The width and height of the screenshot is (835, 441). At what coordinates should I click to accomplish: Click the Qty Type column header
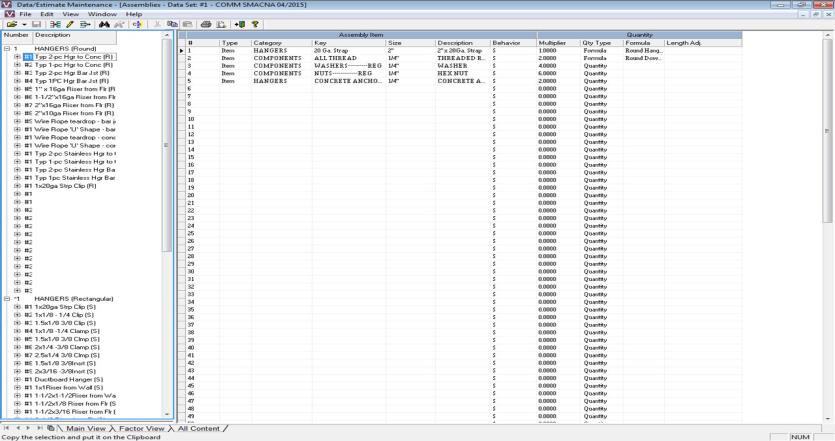(x=602, y=43)
